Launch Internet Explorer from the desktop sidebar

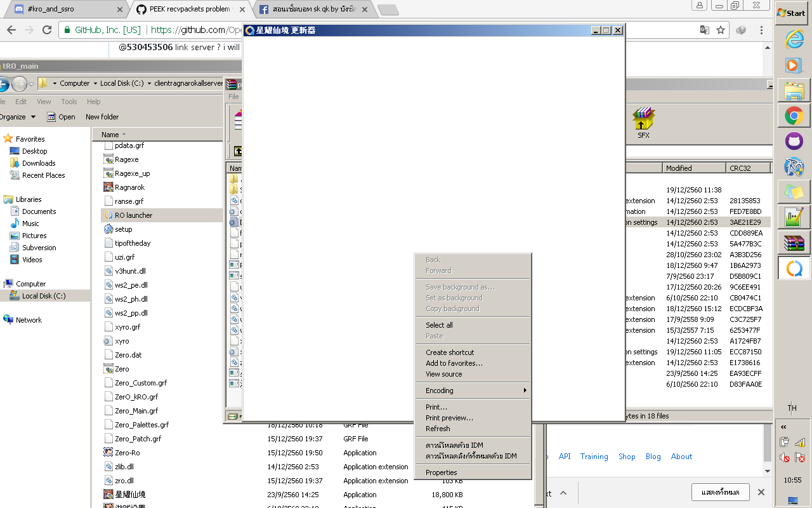click(x=793, y=40)
